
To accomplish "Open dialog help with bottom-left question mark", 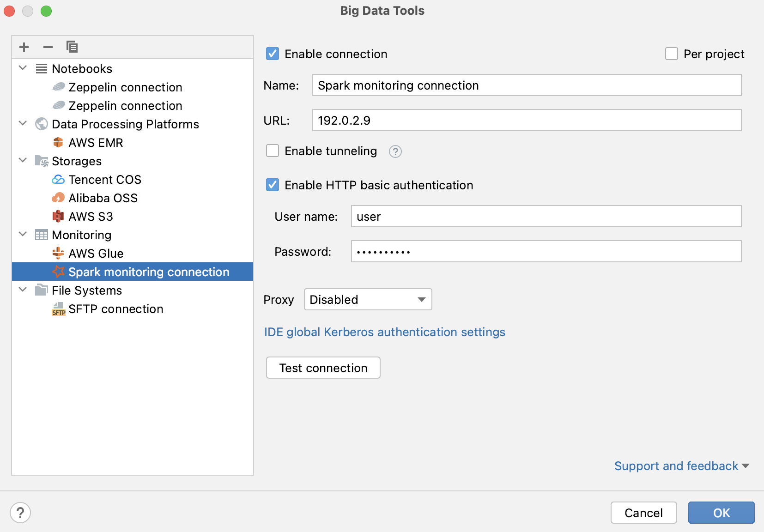I will [20, 513].
